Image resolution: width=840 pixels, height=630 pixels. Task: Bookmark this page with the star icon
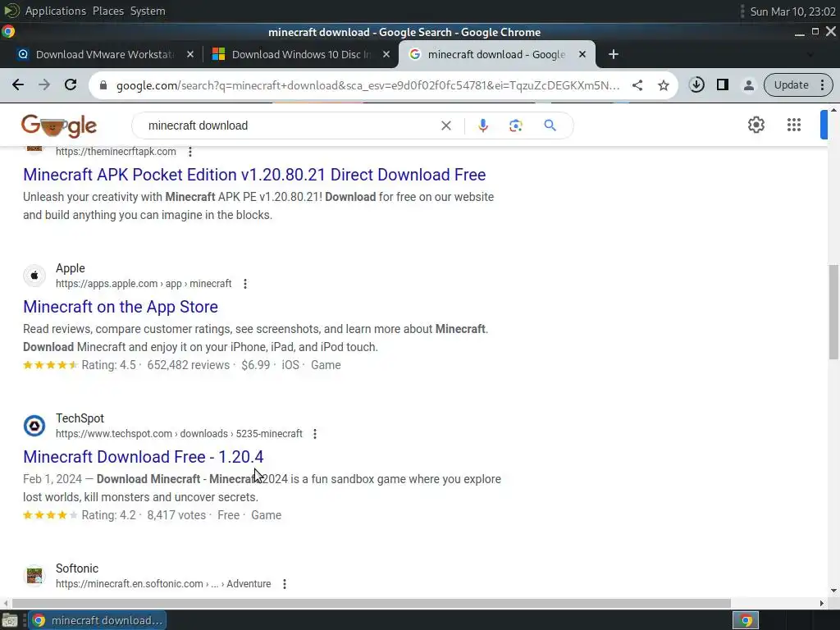click(x=663, y=85)
